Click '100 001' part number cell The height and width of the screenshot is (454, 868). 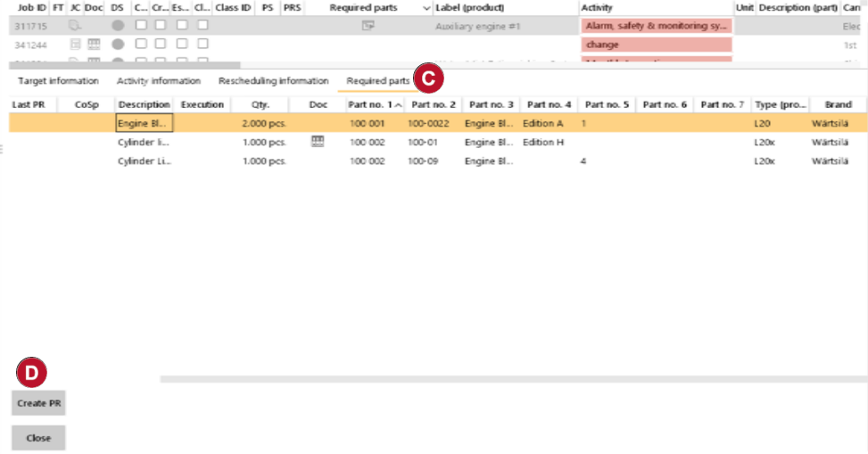pyautogui.click(x=367, y=123)
